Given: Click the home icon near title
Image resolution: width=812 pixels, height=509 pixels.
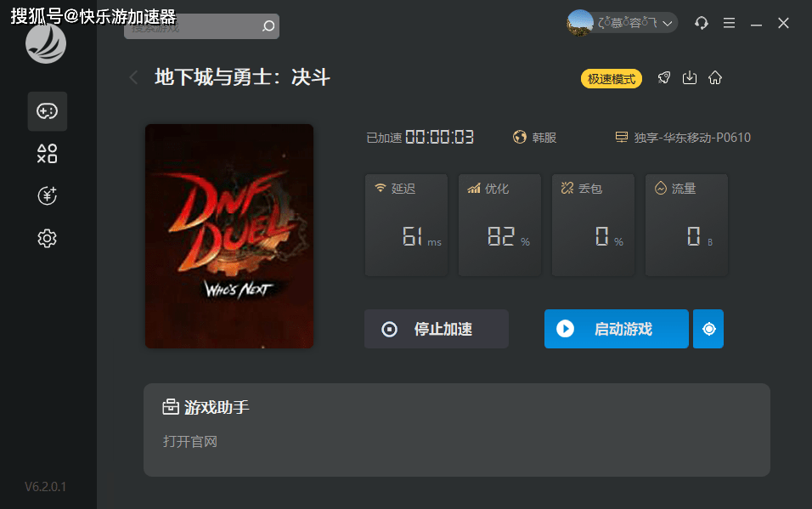Looking at the screenshot, I should point(715,77).
